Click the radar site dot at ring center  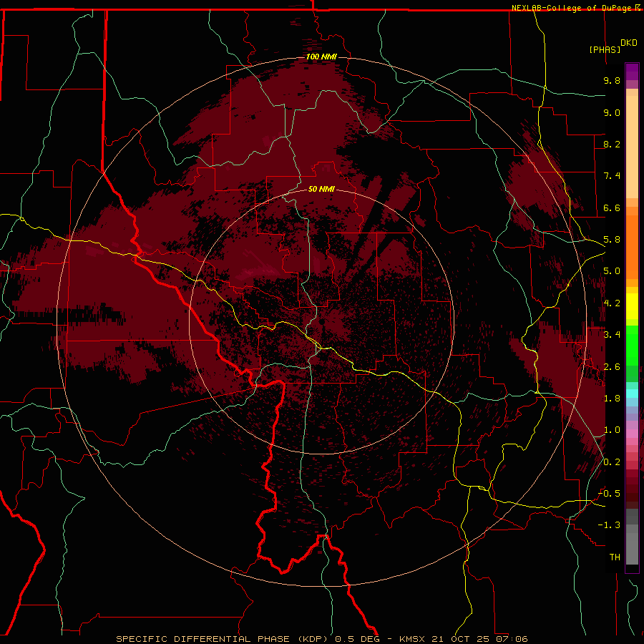point(323,322)
